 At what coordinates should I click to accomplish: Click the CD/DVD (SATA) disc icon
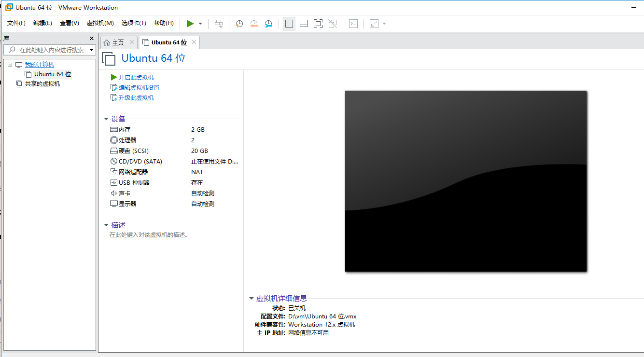[x=114, y=161]
